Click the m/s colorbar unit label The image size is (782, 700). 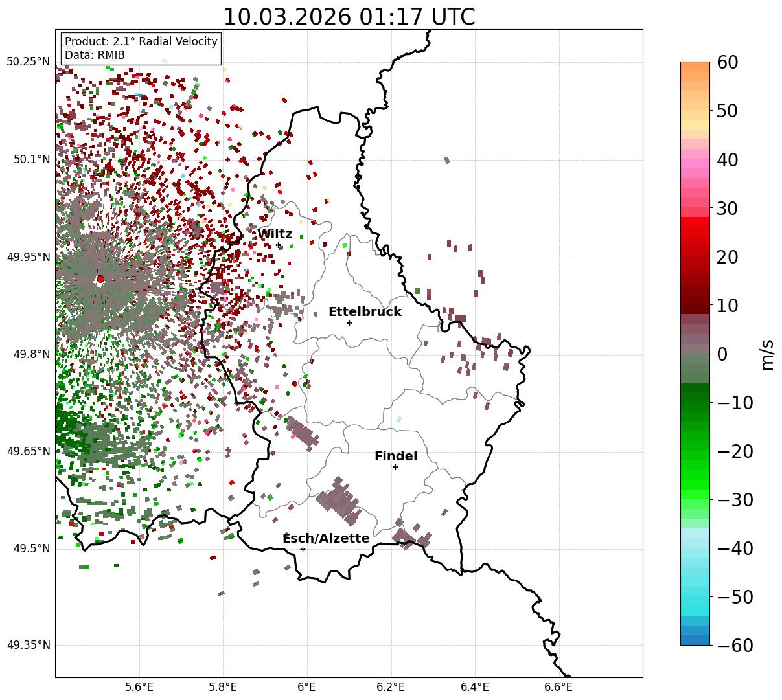[768, 354]
